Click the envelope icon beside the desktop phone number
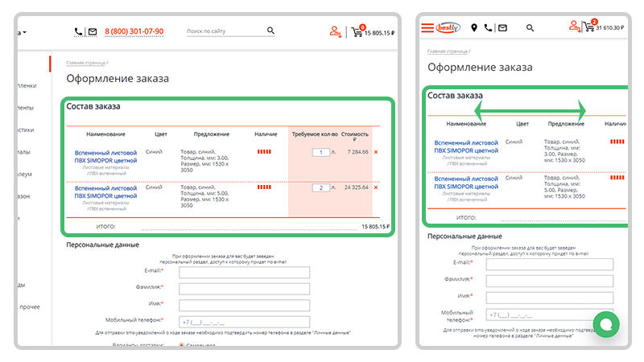The width and height of the screenshot is (644, 362). click(x=93, y=31)
